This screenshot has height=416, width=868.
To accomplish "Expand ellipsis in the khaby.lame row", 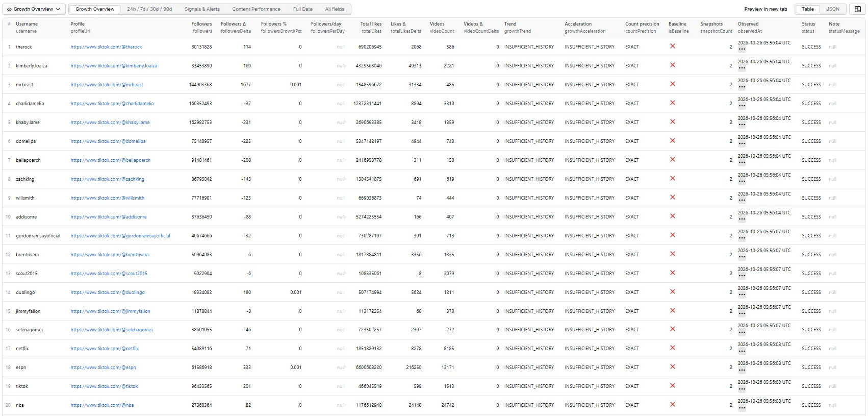I will (x=742, y=125).
